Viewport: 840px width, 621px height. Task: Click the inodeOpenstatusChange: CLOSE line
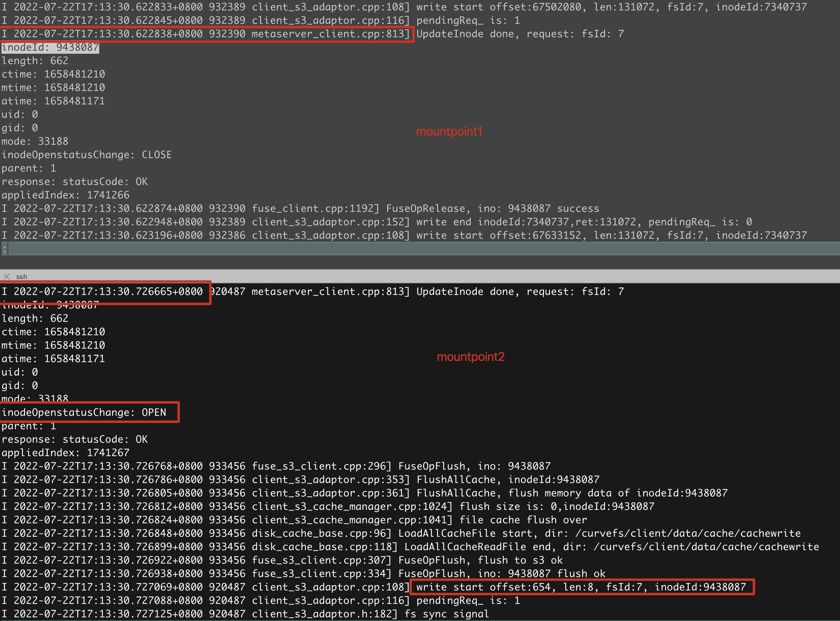click(86, 154)
